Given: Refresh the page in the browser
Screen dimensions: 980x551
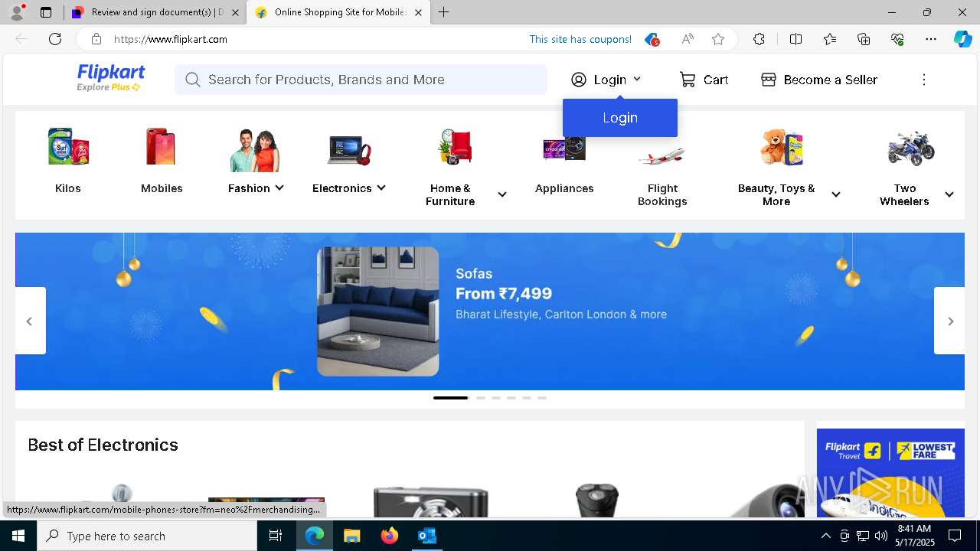Looking at the screenshot, I should [55, 39].
